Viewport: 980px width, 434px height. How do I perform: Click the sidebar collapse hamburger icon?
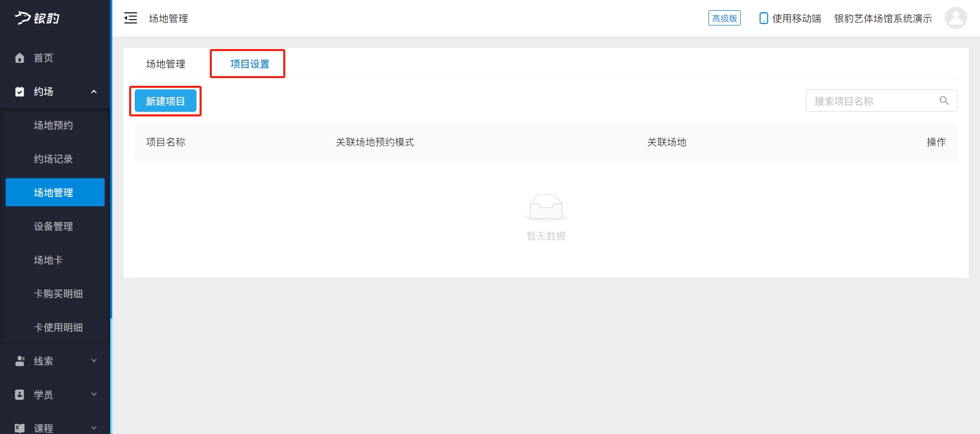click(x=131, y=18)
